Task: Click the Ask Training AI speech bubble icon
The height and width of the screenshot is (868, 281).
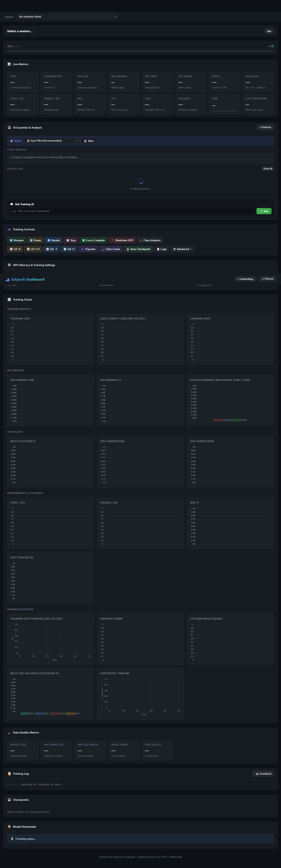Action: [x=12, y=204]
